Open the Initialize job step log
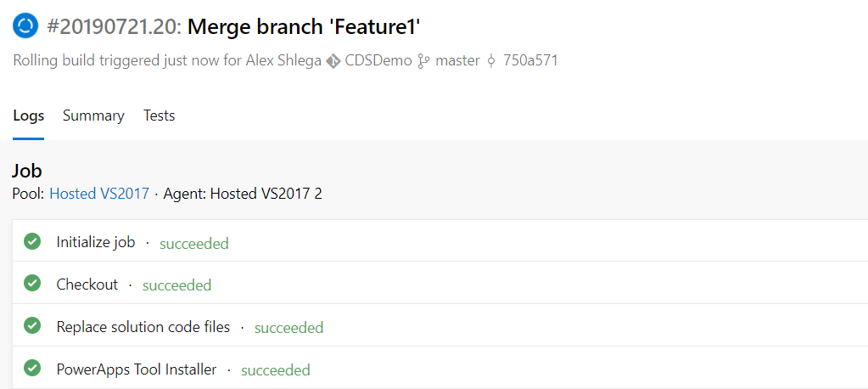 pyautogui.click(x=440, y=241)
